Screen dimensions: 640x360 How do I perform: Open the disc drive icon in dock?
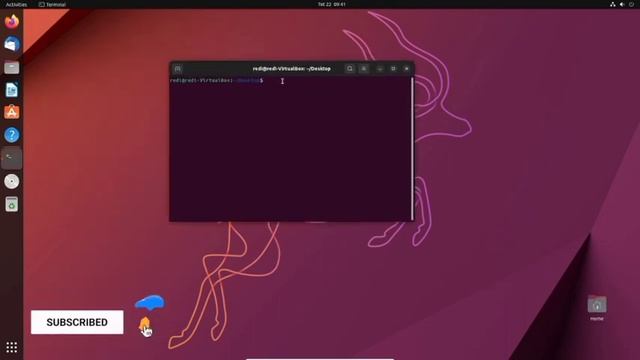point(12,181)
